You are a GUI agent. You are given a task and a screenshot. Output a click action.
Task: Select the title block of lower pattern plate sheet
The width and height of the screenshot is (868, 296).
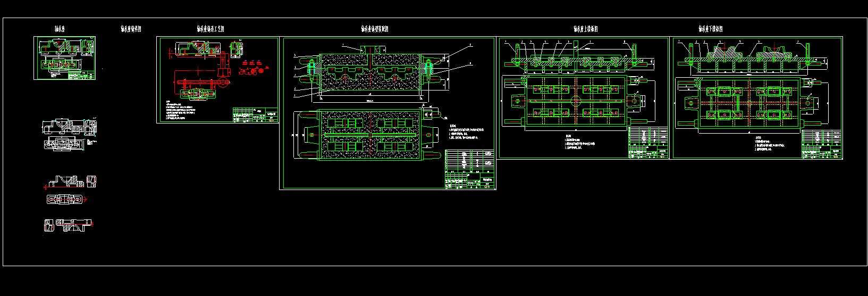coord(821,144)
